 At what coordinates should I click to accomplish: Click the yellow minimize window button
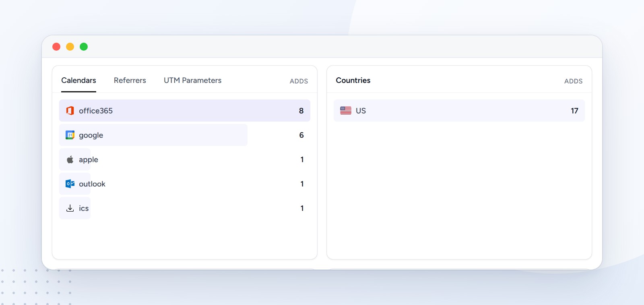(70, 47)
